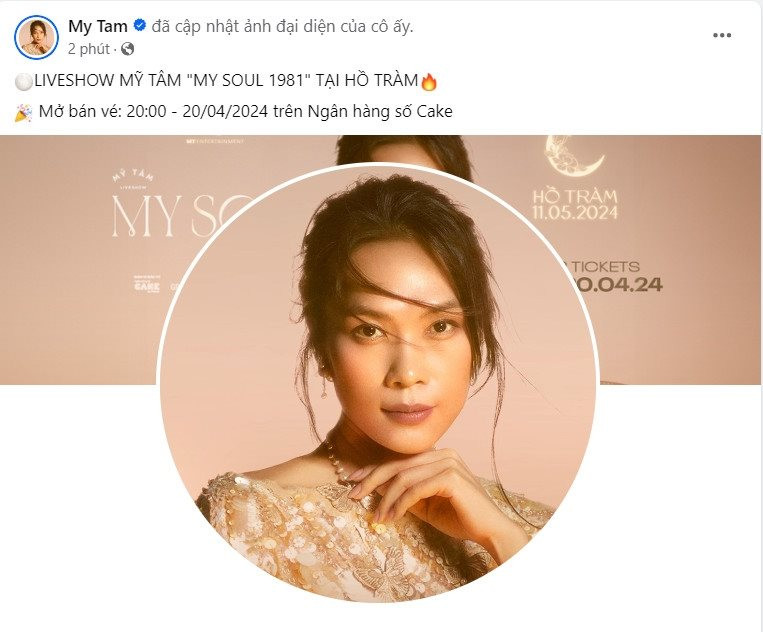Open the large circular profile photo
This screenshot has width=763, height=632.
pyautogui.click(x=378, y=385)
